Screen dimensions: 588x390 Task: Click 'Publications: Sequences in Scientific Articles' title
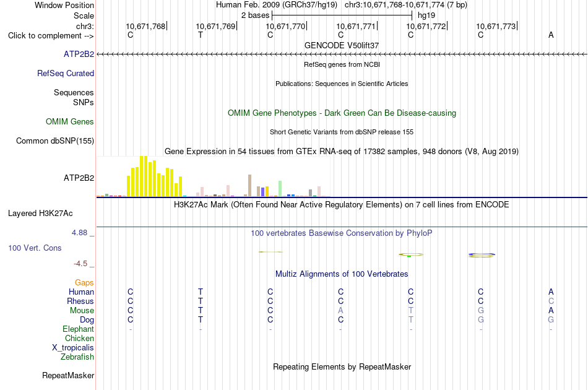(342, 84)
